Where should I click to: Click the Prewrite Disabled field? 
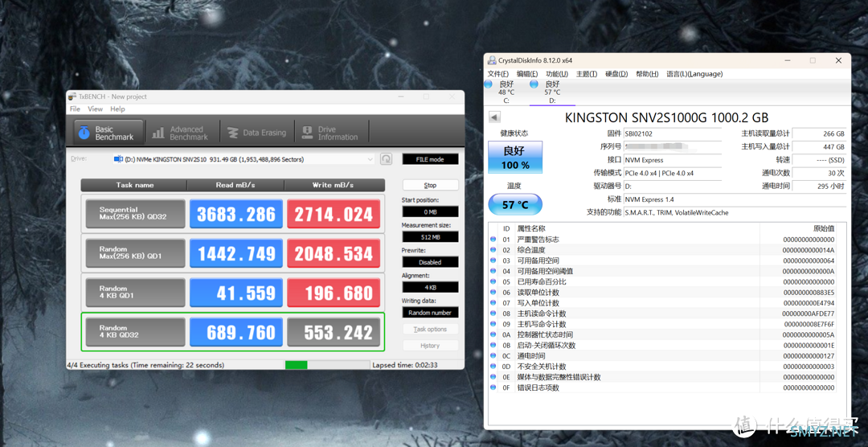click(430, 262)
